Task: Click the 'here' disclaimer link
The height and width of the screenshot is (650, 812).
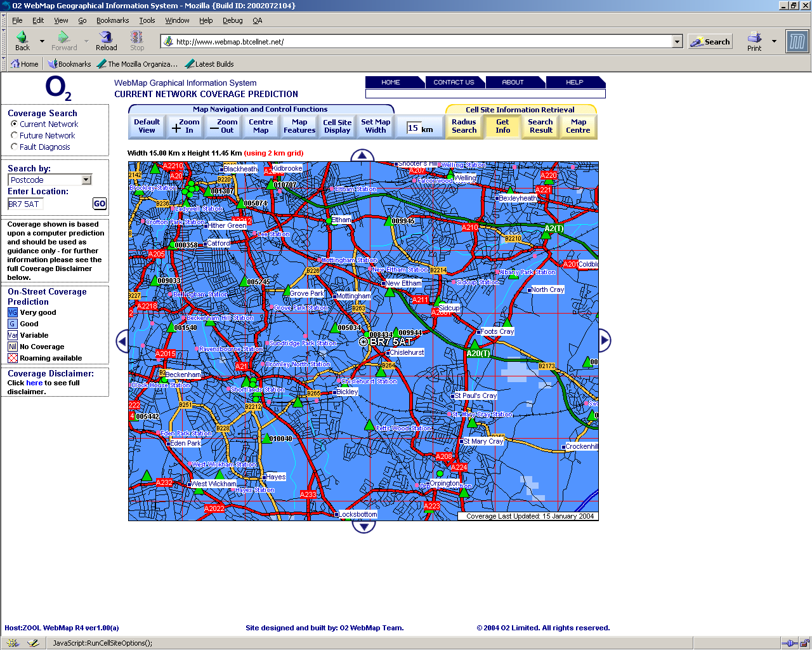Action: pyautogui.click(x=34, y=383)
